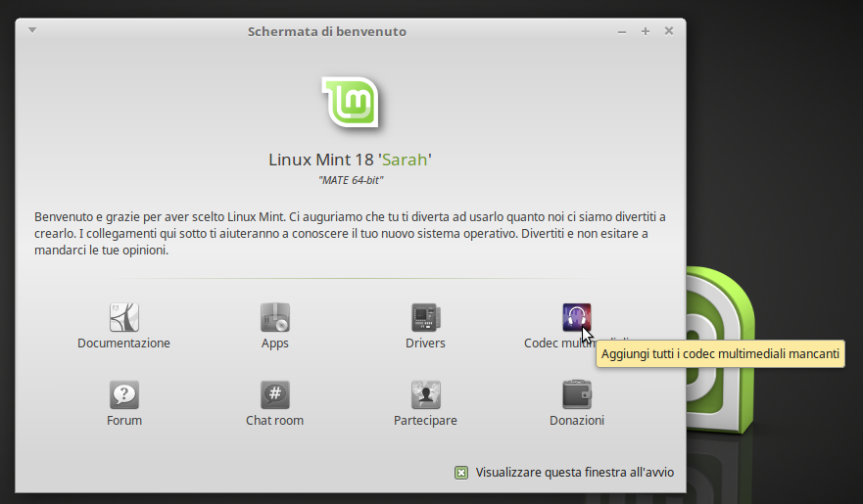Click the Partecipare label
The image size is (863, 504).
coord(425,421)
